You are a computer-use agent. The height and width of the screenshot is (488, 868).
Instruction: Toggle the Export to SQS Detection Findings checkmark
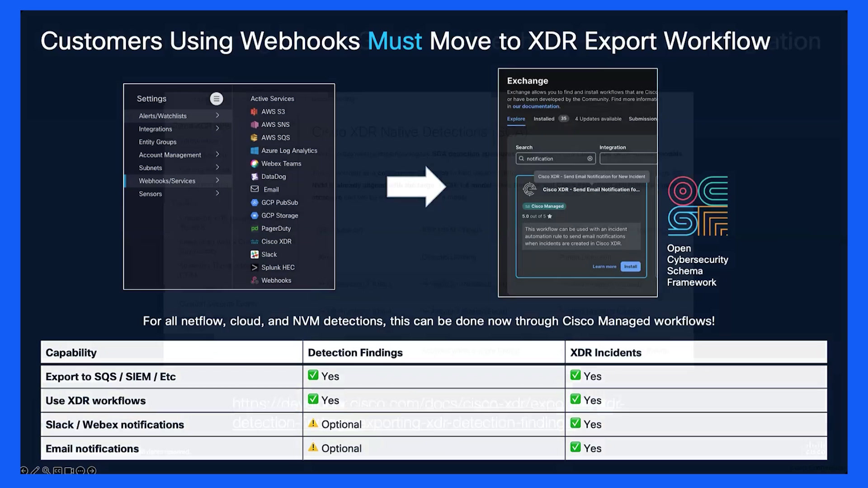(x=313, y=375)
